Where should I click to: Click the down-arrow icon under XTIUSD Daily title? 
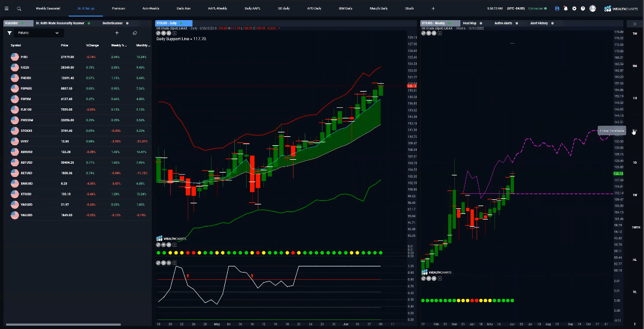pos(164,33)
